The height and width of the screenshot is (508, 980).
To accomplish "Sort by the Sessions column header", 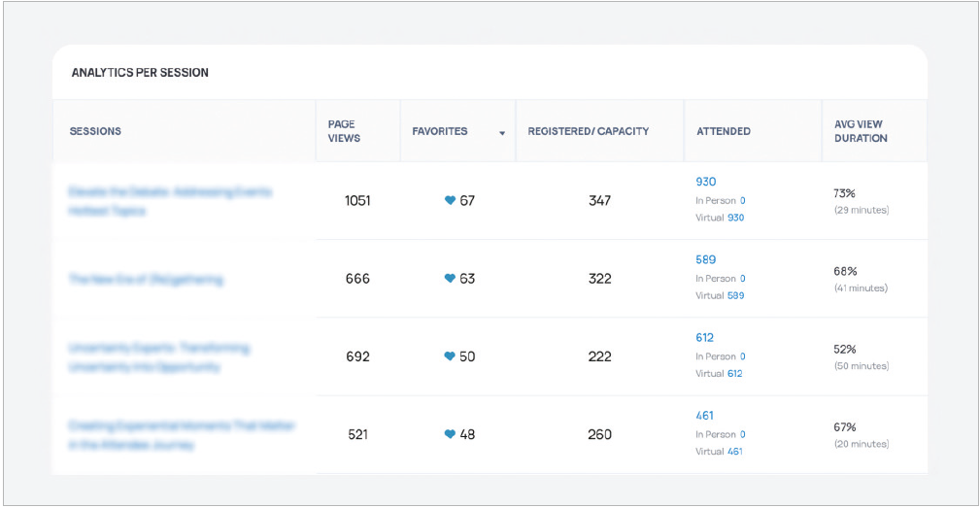I will click(95, 131).
